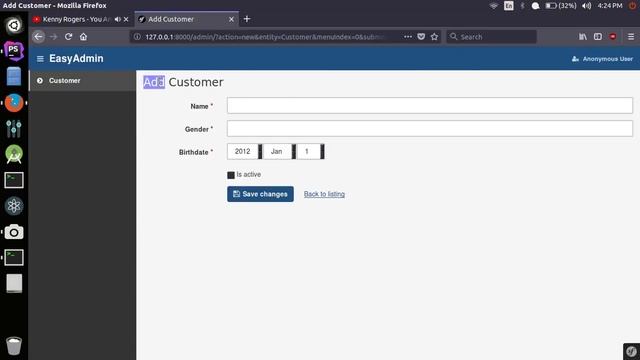Focus the Name input field
Screen dimensions: 640x360
tap(430, 105)
